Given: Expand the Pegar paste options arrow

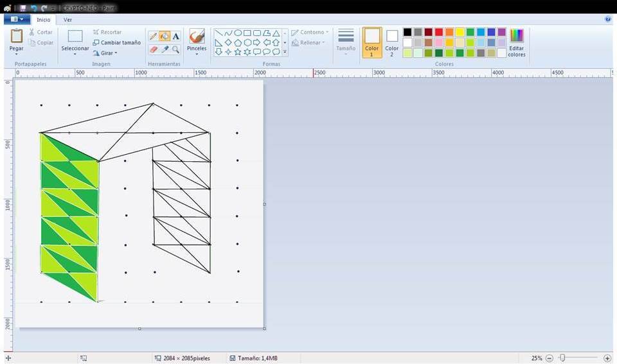Looking at the screenshot, I should tap(16, 54).
